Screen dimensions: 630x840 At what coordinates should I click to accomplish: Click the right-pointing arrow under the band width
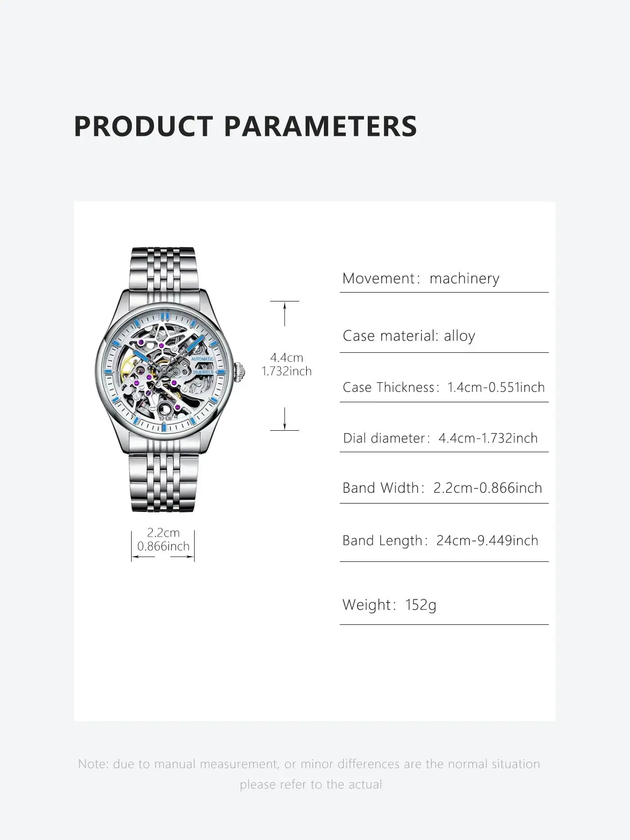(182, 557)
